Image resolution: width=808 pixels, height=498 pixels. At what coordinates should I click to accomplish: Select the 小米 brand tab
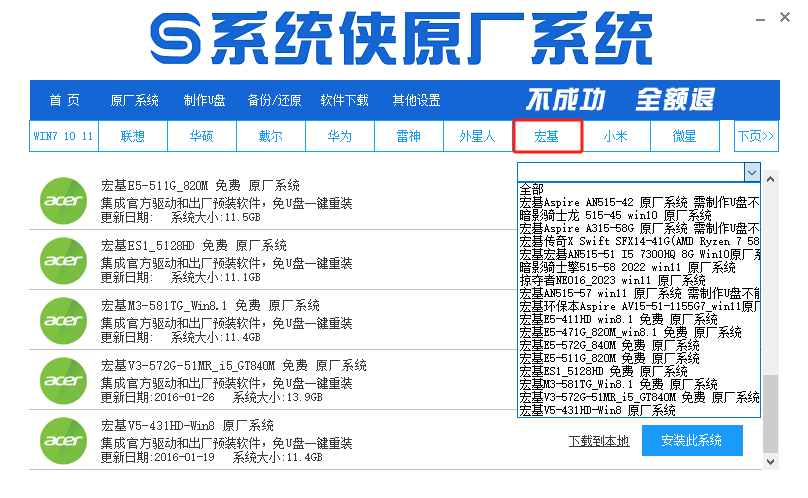[616, 136]
